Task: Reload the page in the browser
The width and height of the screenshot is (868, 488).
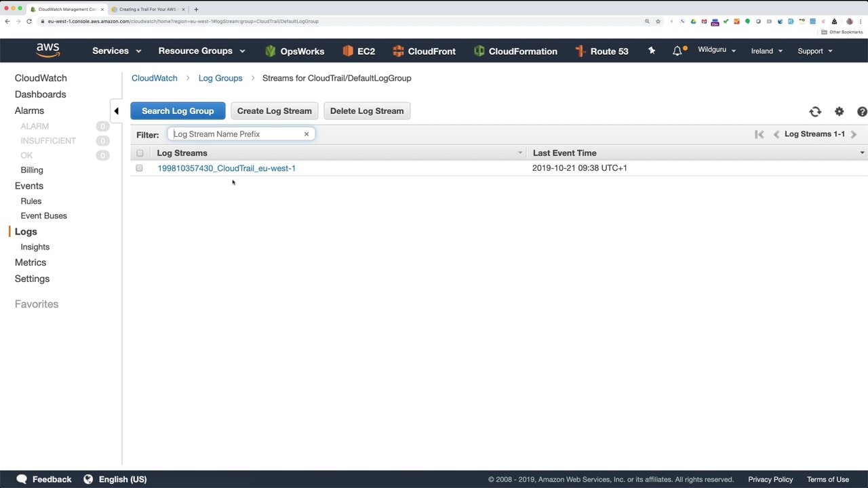Action: [29, 21]
